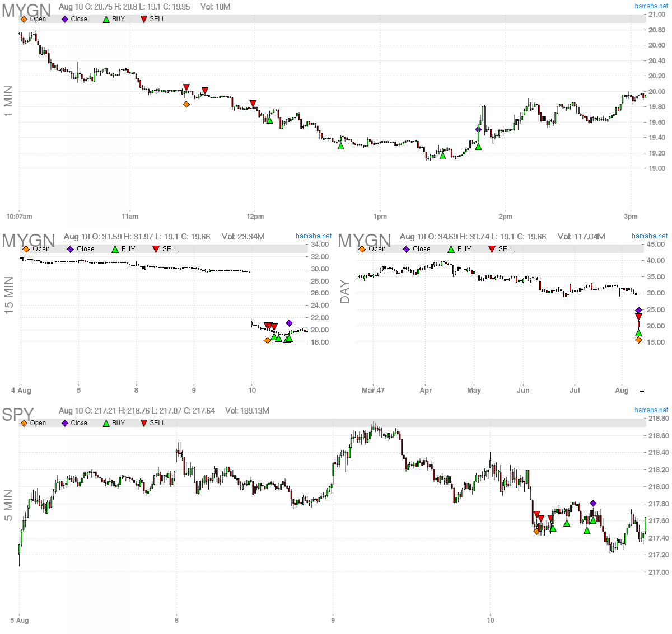
Task: Click the SELL triangle icon in SPY legend
Action: 144,423
